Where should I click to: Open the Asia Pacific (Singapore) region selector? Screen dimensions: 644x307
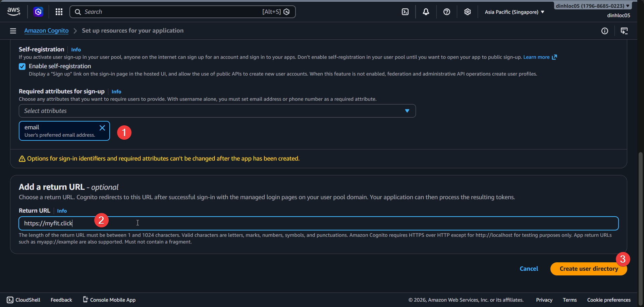[514, 12]
